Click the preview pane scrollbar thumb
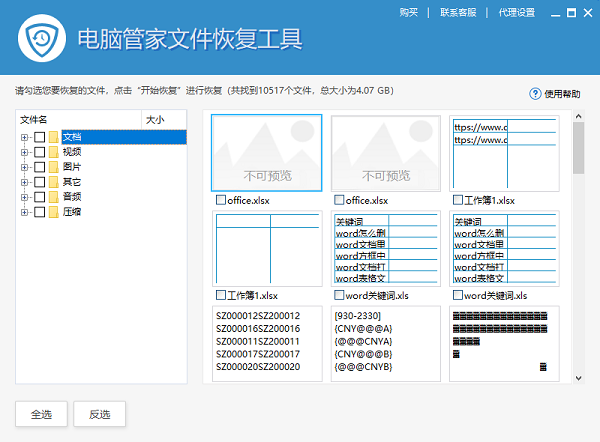 579,148
